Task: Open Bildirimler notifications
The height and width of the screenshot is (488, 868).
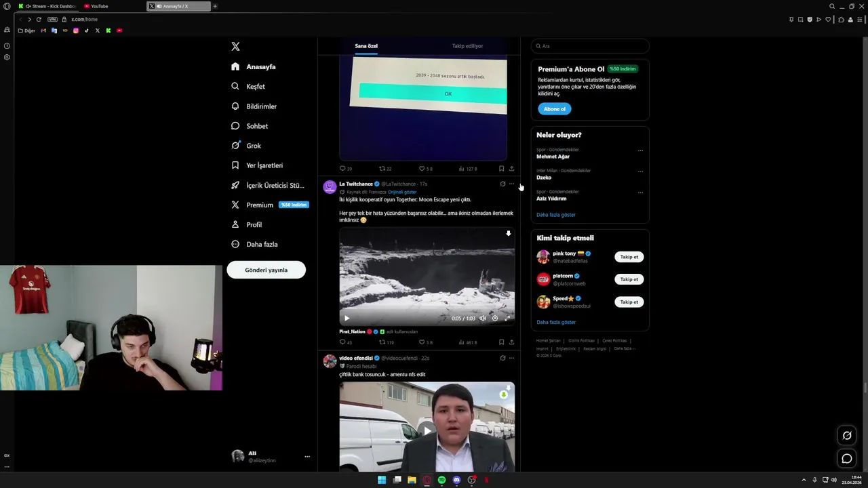Action: (x=254, y=106)
